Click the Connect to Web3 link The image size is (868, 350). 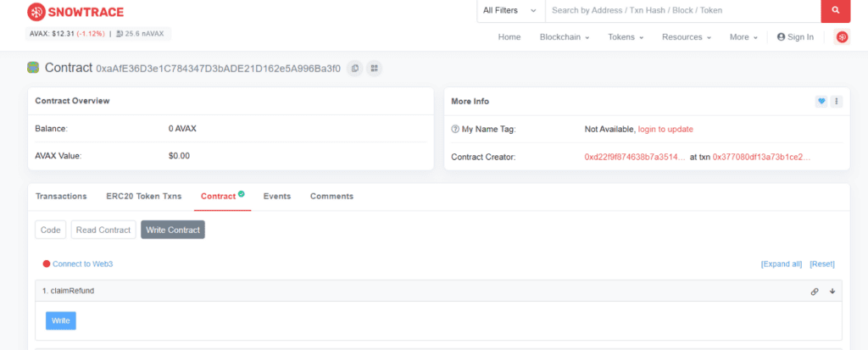click(x=82, y=264)
